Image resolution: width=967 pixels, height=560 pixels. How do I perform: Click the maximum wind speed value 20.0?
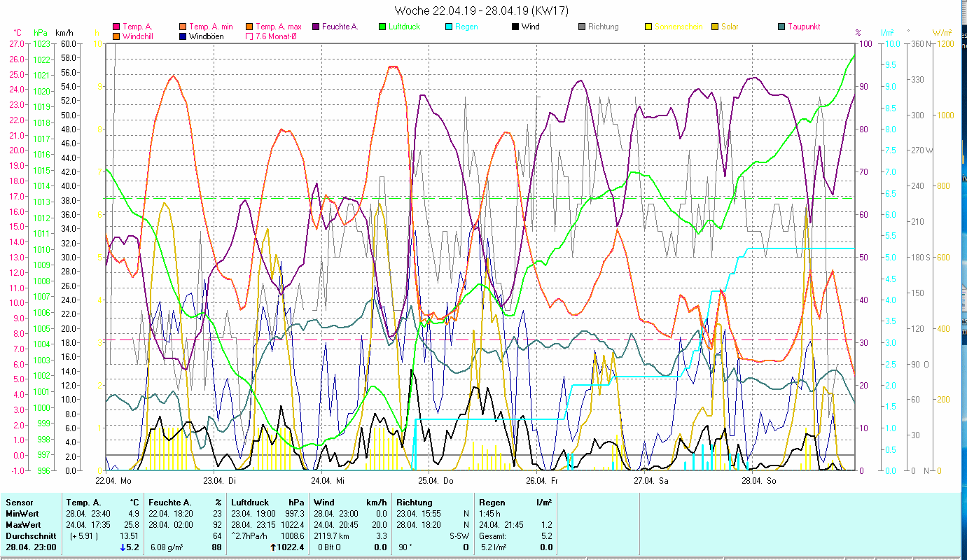point(379,525)
